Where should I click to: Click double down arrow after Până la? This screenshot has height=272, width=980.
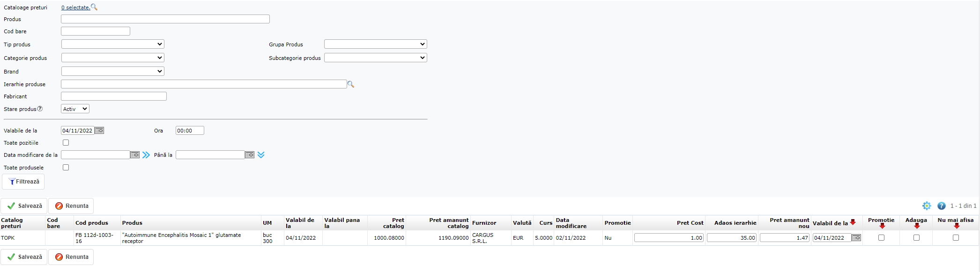(x=261, y=155)
